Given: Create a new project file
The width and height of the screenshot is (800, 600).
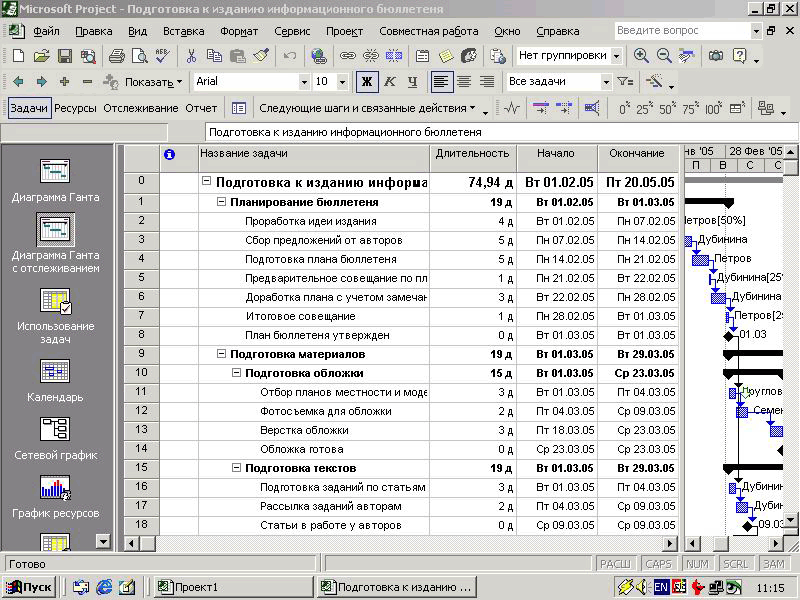Looking at the screenshot, I should (x=18, y=55).
